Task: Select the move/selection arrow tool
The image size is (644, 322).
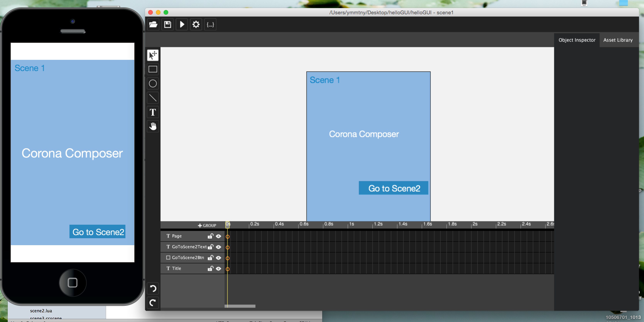Action: pyautogui.click(x=153, y=55)
